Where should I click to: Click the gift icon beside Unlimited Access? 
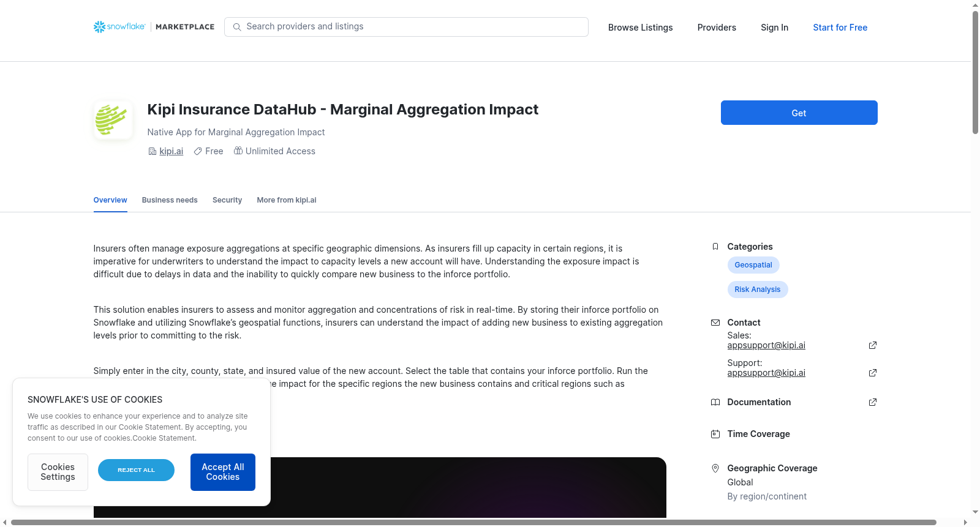tap(238, 151)
